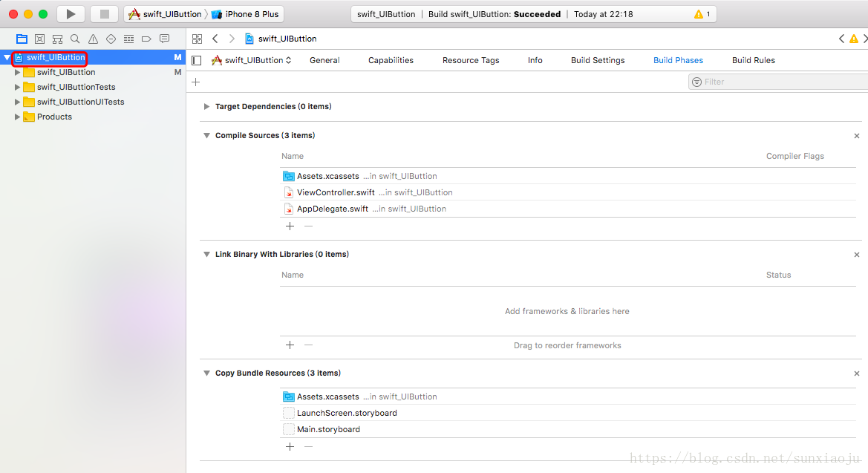
Task: Toggle the project and targets list sidebar
Action: coord(197,60)
